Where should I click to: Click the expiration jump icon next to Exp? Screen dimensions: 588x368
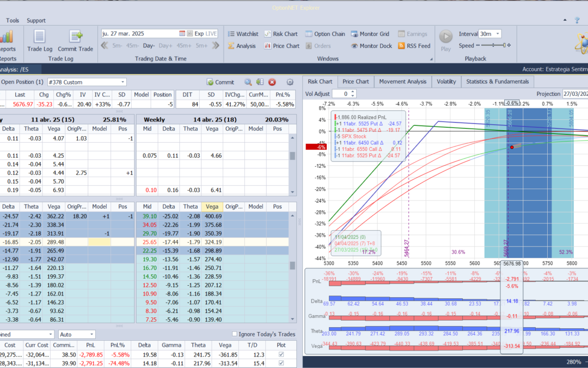tap(190, 33)
